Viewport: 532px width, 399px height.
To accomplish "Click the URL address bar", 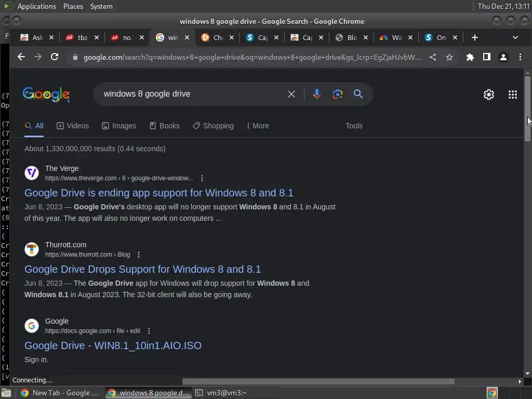I will click(253, 57).
